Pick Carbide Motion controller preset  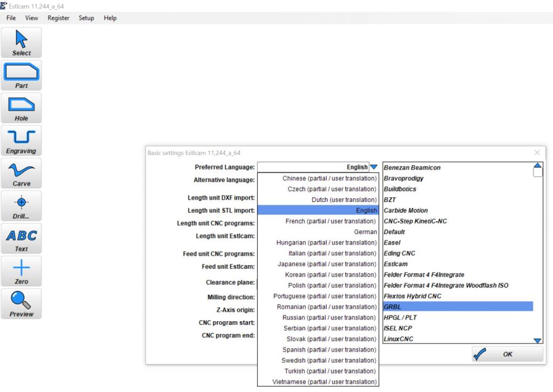coord(406,210)
